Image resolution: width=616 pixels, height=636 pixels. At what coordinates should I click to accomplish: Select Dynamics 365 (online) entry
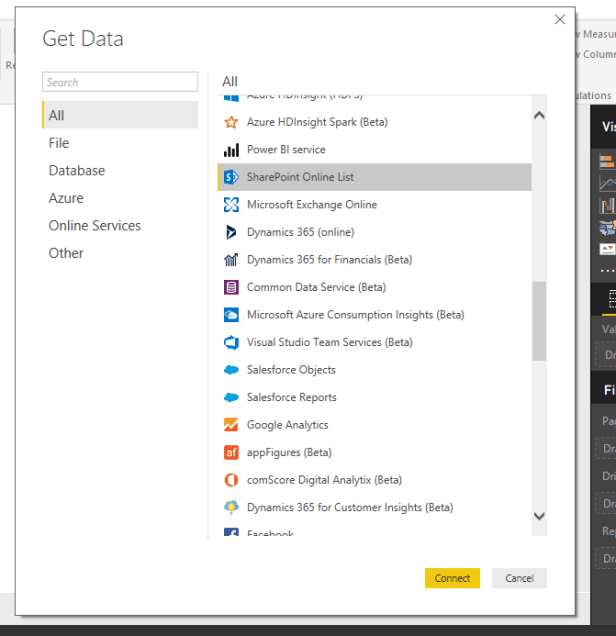point(374,232)
